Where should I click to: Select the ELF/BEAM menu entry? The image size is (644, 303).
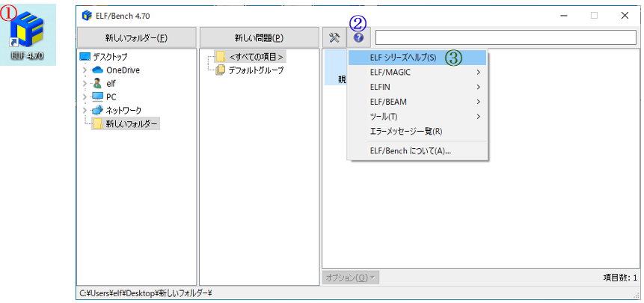pos(417,102)
